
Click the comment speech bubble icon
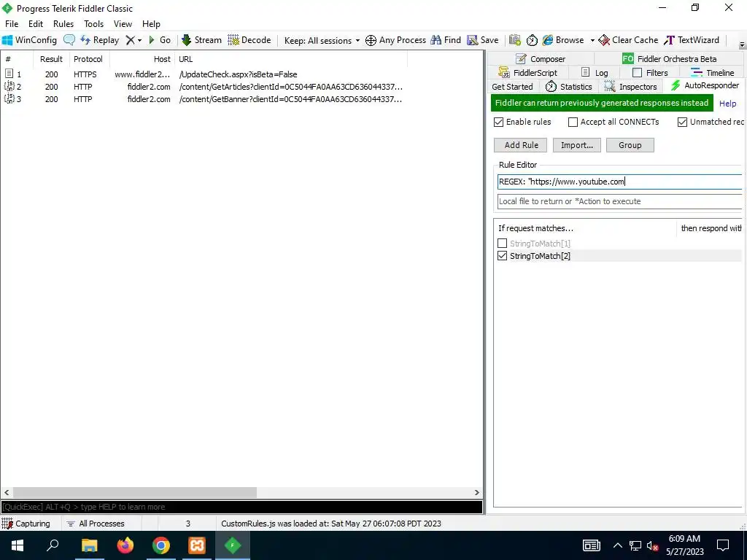69,40
